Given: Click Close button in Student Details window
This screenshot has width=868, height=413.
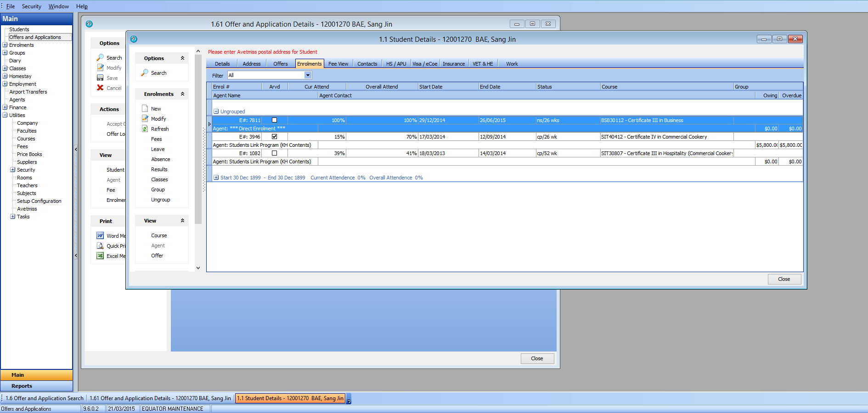Looking at the screenshot, I should click(x=784, y=279).
